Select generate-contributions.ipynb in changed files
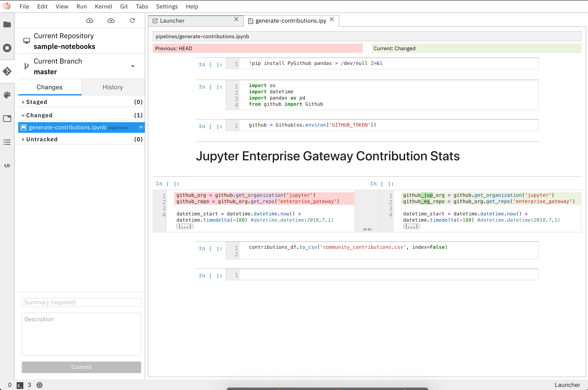The image size is (588, 390). 67,127
